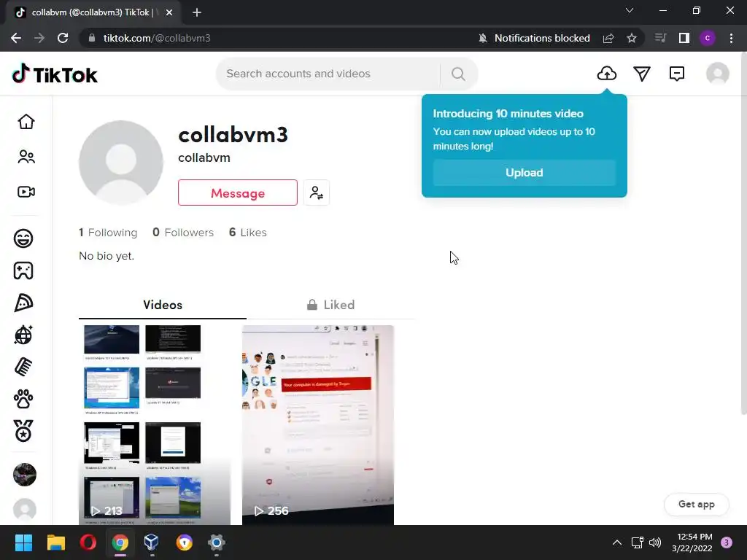
Task: Click the Get app button
Action: (x=696, y=505)
